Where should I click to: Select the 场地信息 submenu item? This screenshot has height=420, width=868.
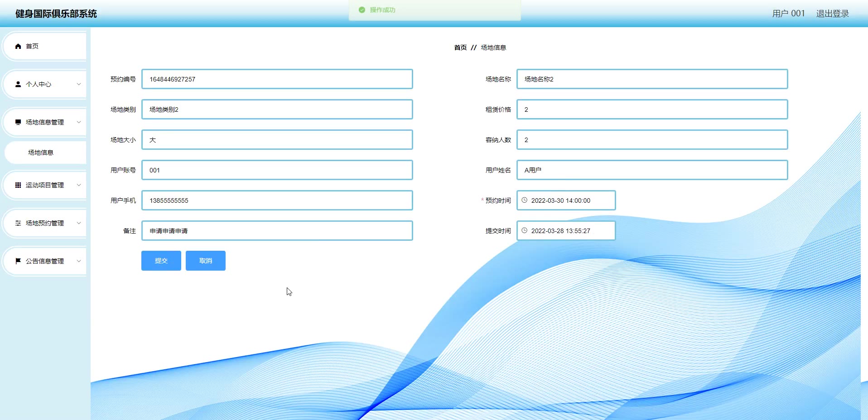click(45, 153)
